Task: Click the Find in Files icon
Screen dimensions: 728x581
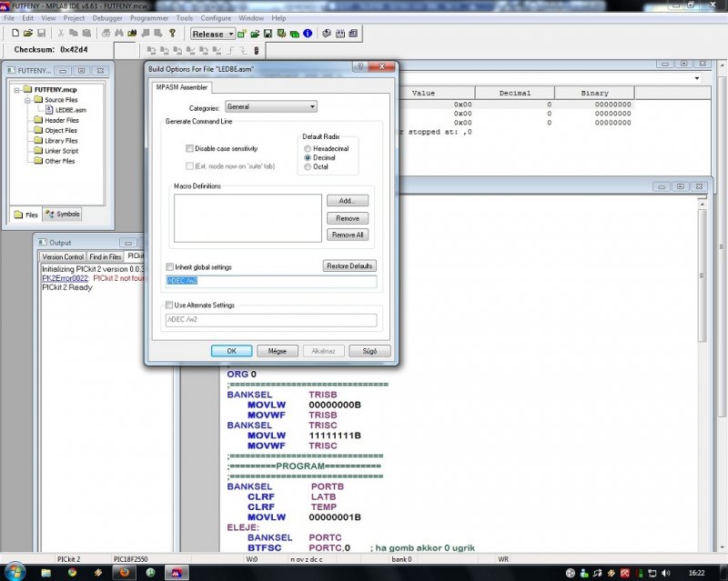Action: [132, 34]
